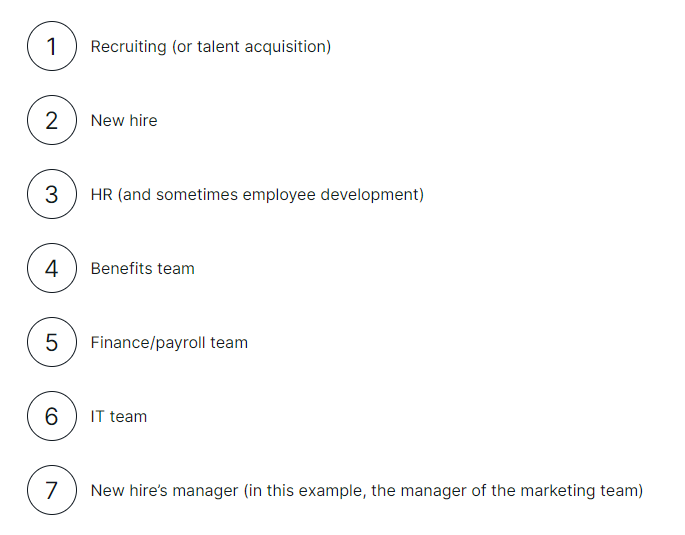Click the HR (and sometimes employee development) text
This screenshot has width=685, height=535.
[x=257, y=195]
